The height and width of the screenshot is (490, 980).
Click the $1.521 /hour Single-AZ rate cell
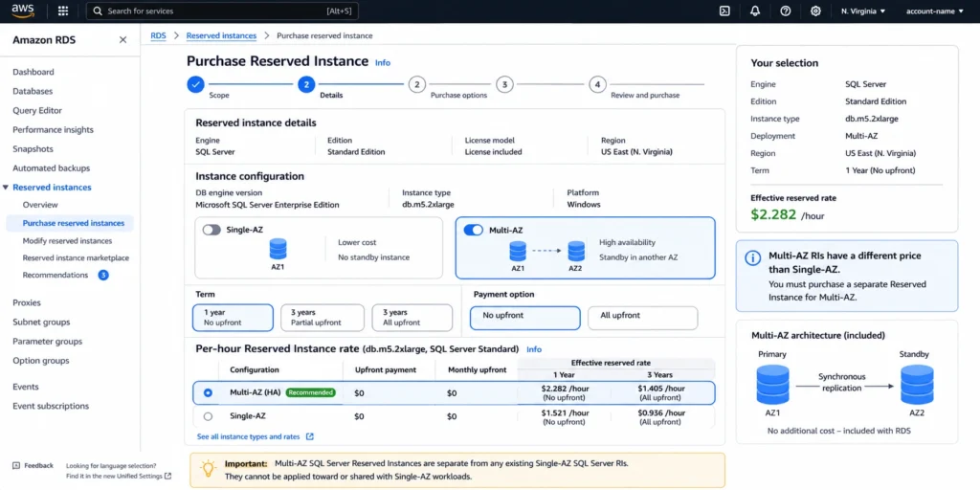(565, 417)
